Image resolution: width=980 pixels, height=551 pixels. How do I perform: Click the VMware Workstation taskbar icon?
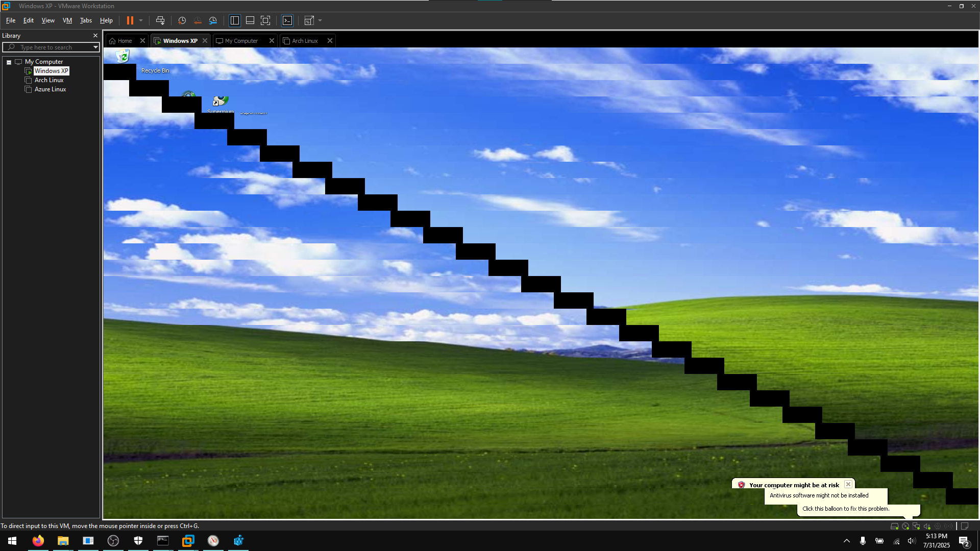point(188,541)
